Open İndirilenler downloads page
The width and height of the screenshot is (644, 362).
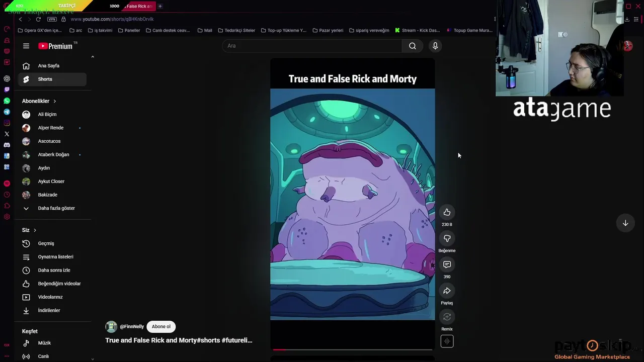[52, 310]
